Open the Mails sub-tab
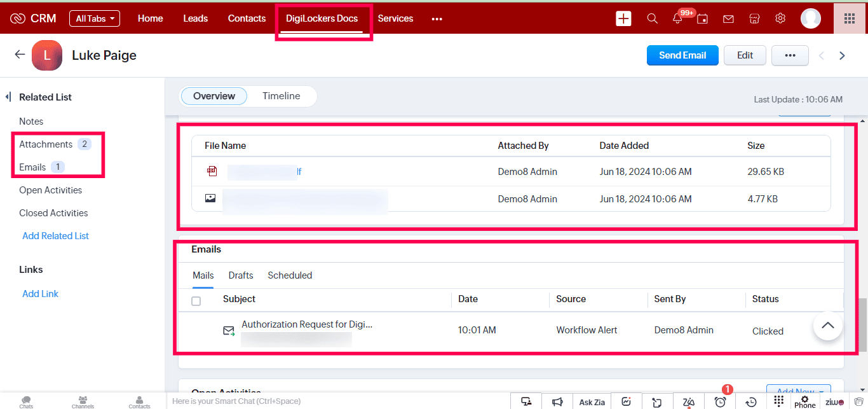Screen dimensions: 868x409 203,275
